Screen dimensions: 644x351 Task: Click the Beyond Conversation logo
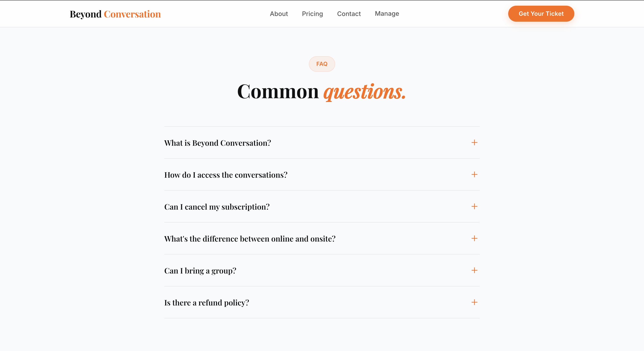click(115, 14)
